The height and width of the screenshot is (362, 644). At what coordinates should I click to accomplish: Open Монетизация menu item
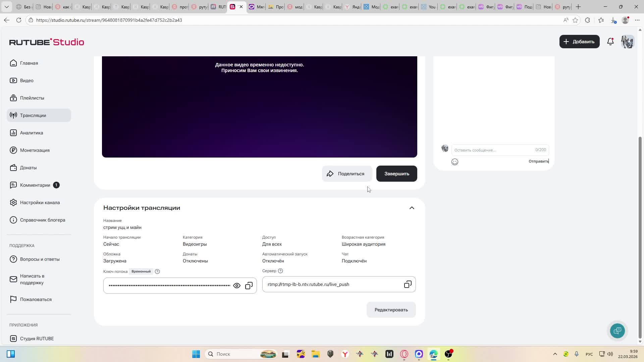[x=35, y=150]
